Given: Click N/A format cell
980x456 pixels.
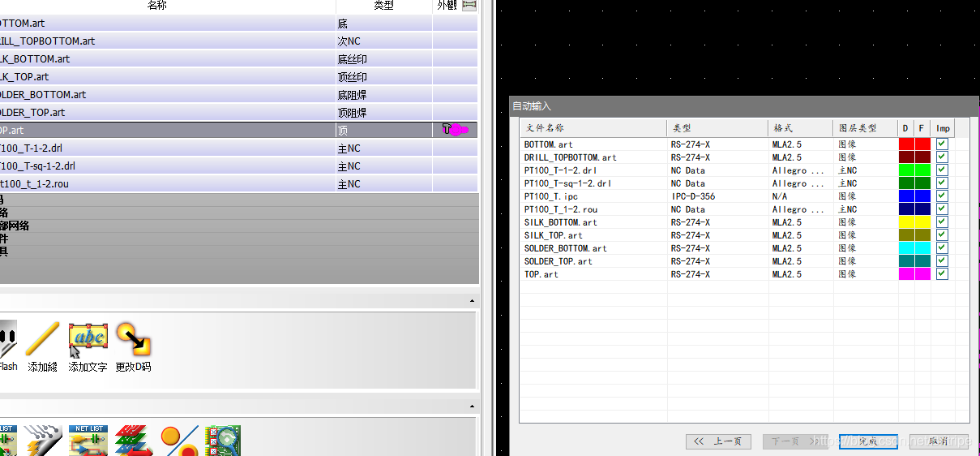Looking at the screenshot, I should [x=780, y=196].
